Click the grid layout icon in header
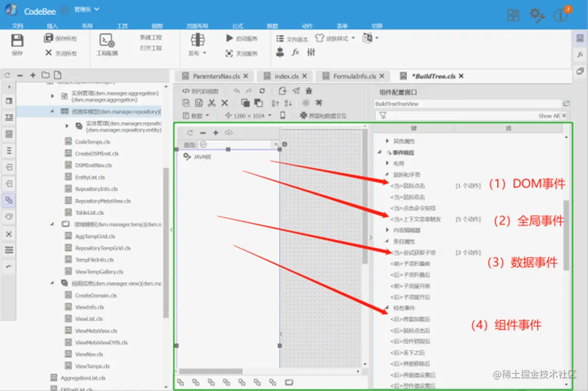588x391 pixels. click(513, 15)
